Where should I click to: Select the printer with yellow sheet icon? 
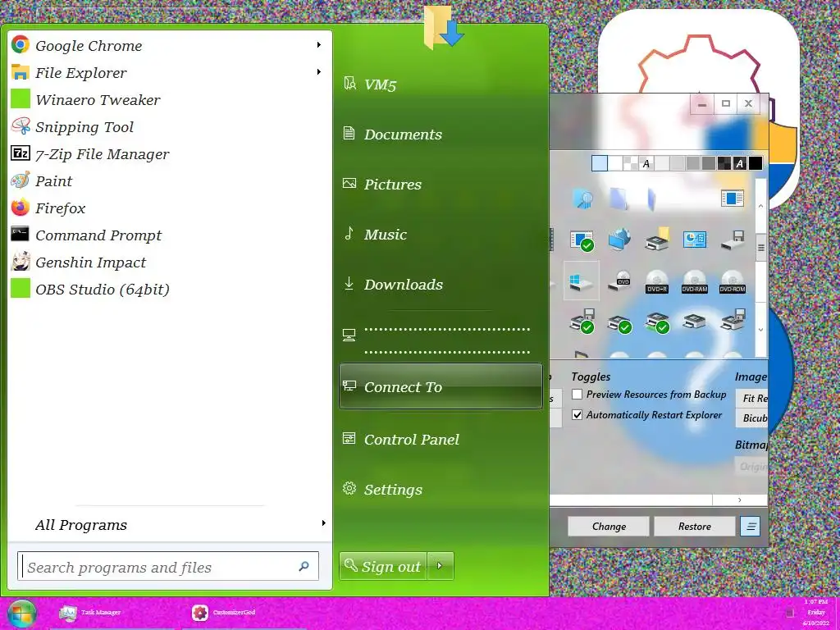[x=657, y=240]
